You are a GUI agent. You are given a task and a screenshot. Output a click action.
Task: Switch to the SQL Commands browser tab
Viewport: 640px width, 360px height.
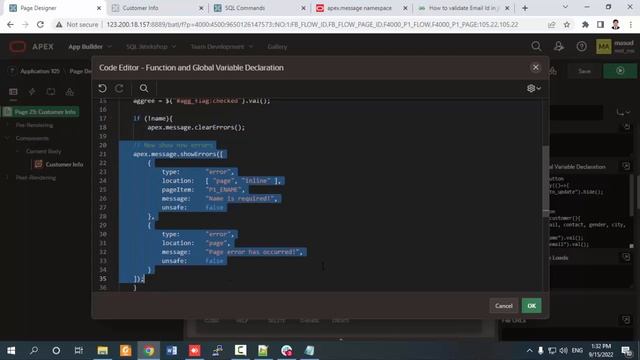pos(259,8)
